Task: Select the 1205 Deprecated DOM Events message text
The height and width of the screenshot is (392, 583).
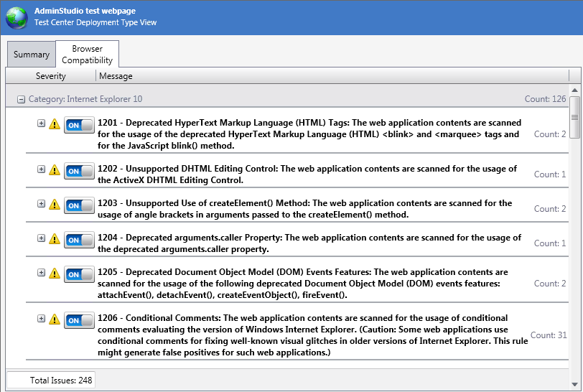Action: pos(303,284)
